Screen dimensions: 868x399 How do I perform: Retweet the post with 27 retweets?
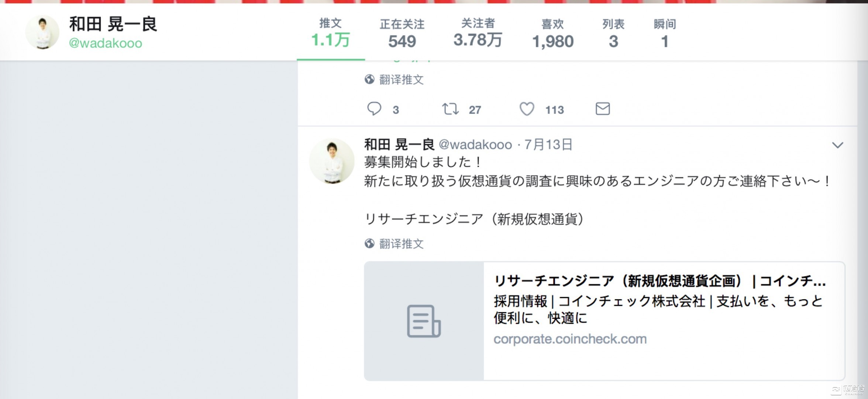tap(450, 109)
